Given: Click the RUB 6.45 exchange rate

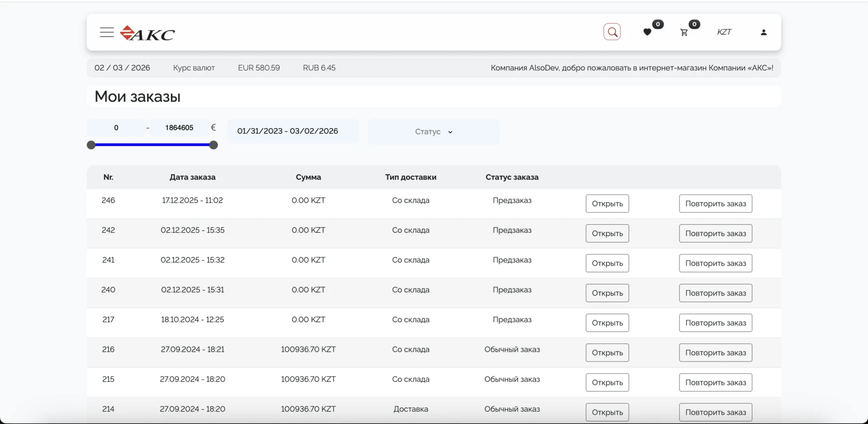Looking at the screenshot, I should click(319, 68).
